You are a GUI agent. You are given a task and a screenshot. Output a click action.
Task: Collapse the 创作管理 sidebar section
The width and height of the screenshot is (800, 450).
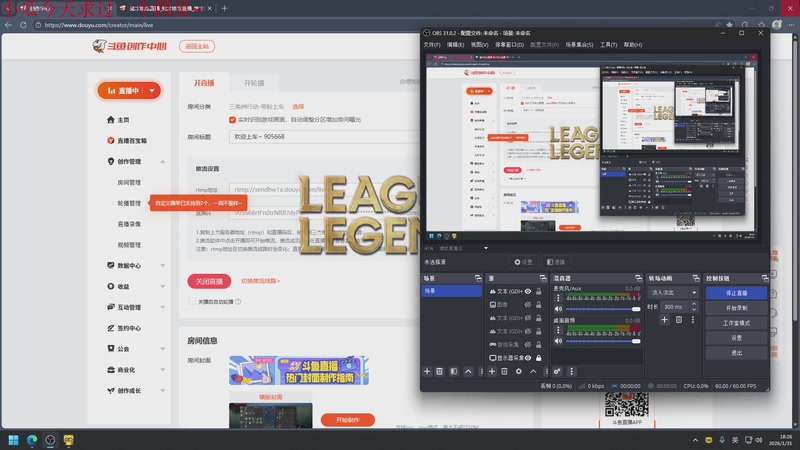pyautogui.click(x=162, y=161)
